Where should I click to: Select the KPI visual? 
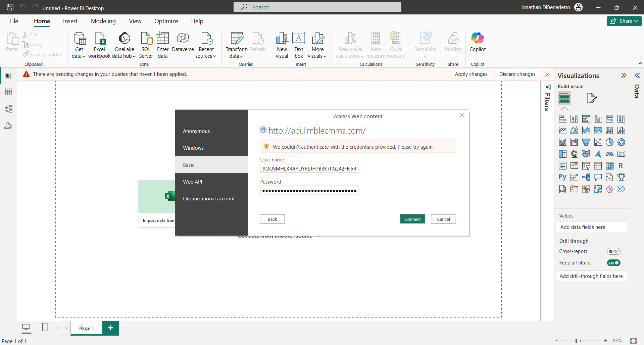click(574, 166)
